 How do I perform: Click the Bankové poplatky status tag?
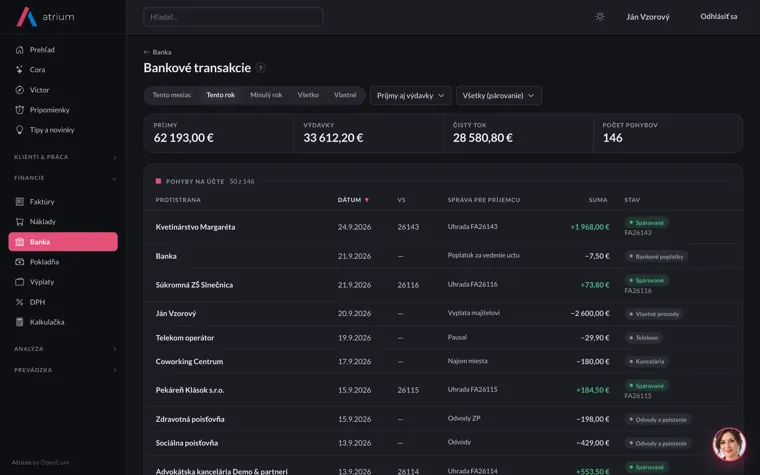(x=656, y=256)
